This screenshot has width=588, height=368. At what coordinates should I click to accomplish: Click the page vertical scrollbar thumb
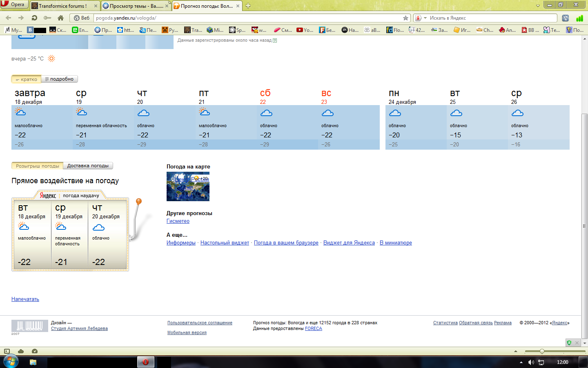(x=584, y=226)
